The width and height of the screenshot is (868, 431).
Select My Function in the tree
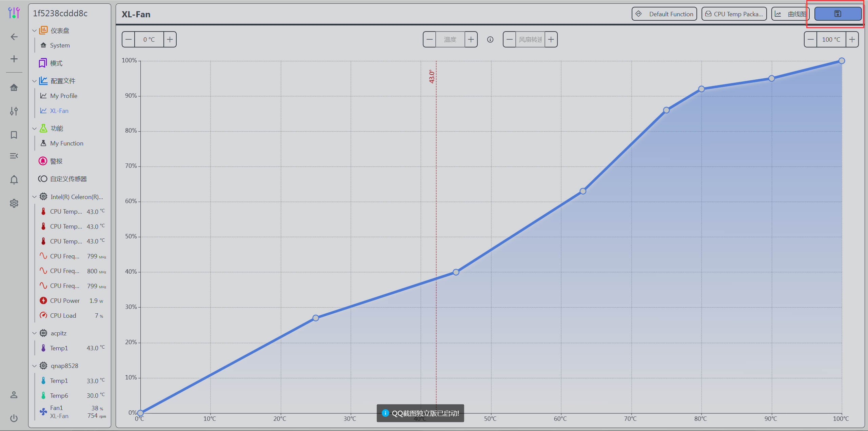[66, 143]
